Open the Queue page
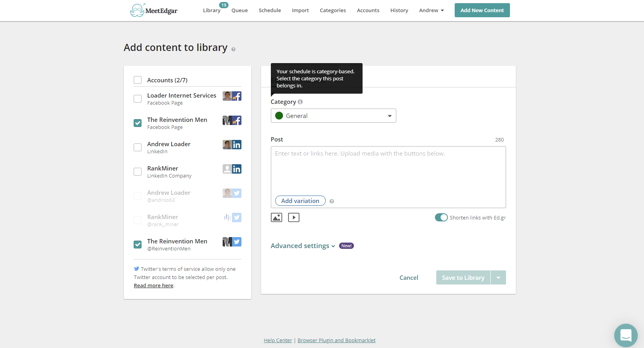 coord(239,11)
